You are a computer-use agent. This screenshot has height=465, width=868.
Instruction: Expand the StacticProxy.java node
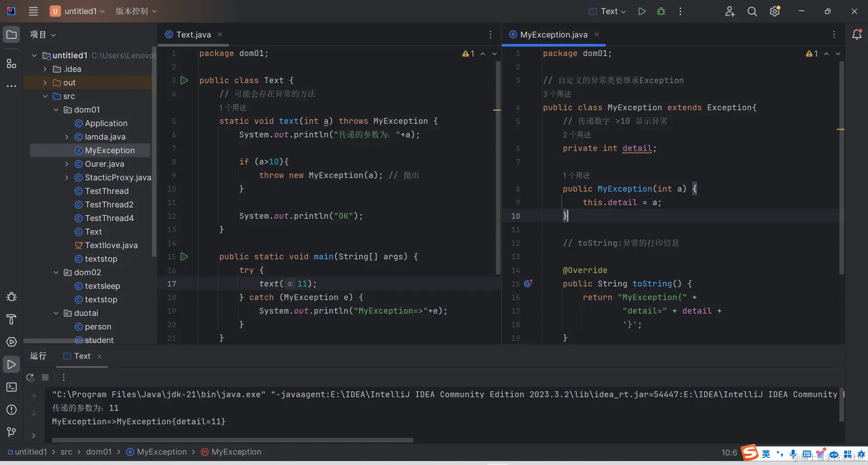(x=67, y=178)
